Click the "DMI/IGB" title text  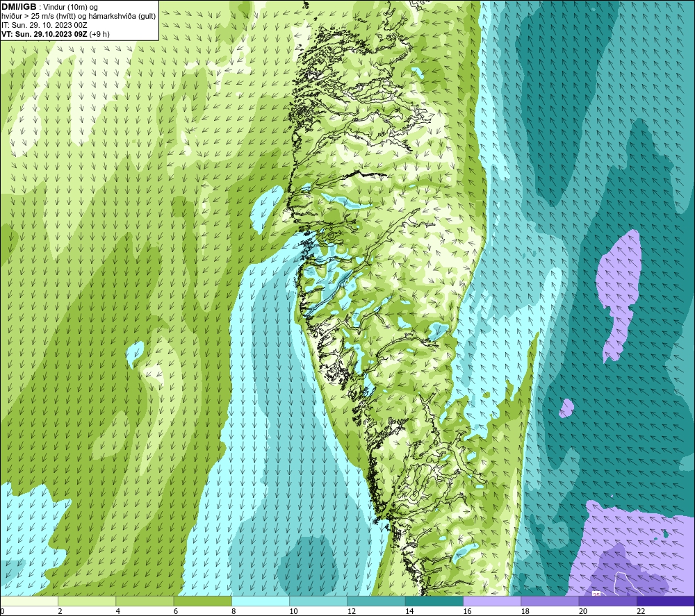coord(19,7)
